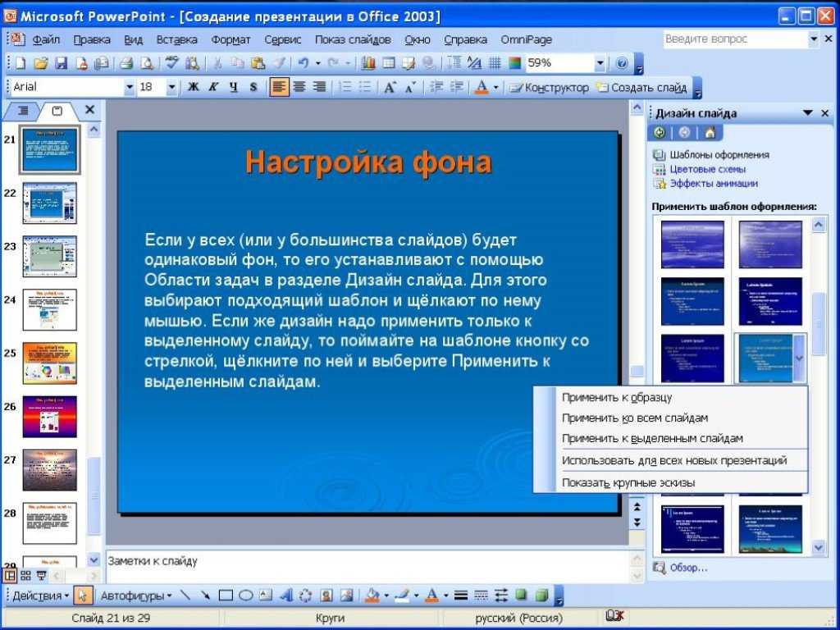The height and width of the screenshot is (630, 840).
Task: Open the Файл menu
Action: coord(46,39)
